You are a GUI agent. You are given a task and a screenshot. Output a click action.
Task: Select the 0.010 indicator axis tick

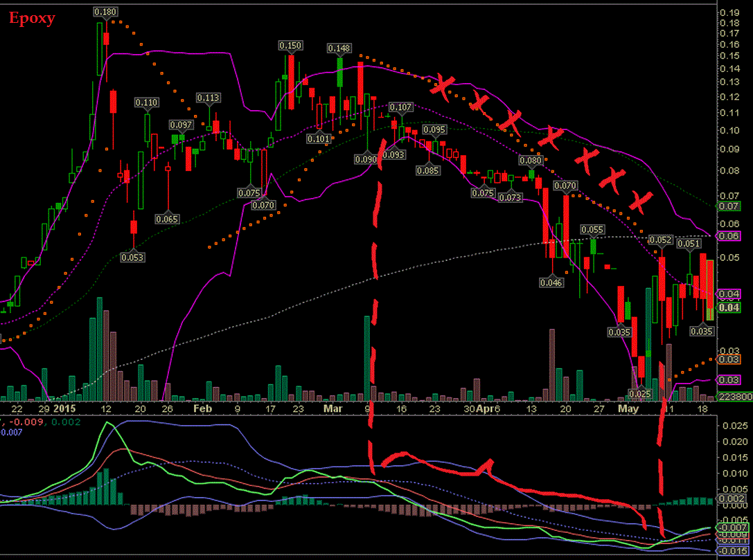735,473
